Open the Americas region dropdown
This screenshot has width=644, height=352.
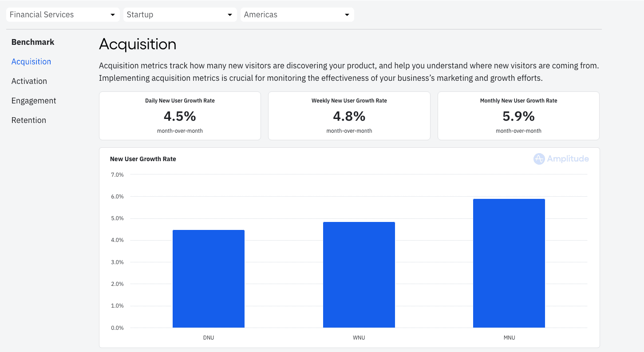297,14
